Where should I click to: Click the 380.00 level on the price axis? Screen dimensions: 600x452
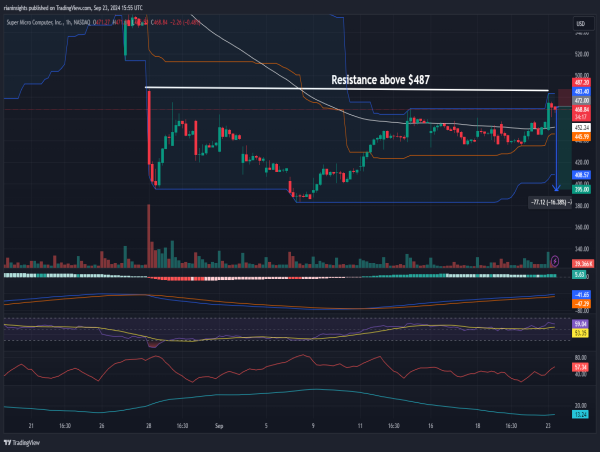point(582,206)
